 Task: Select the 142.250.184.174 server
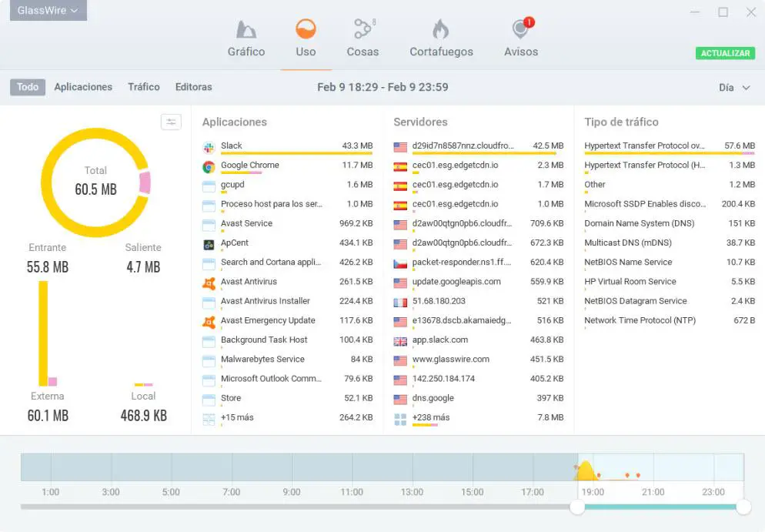(x=479, y=380)
